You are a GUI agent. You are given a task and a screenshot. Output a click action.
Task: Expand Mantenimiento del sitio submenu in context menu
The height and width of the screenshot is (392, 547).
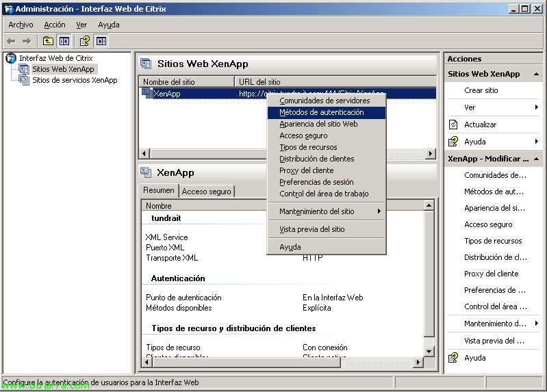(x=327, y=211)
